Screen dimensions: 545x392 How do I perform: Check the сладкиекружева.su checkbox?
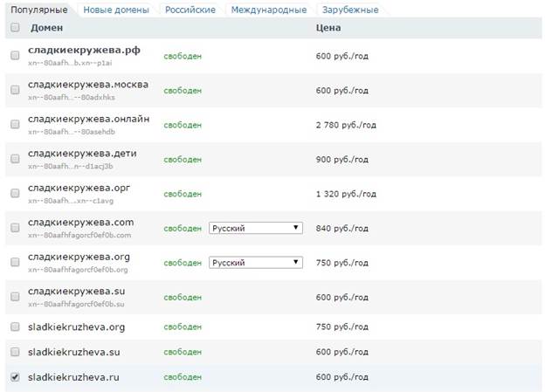15,297
